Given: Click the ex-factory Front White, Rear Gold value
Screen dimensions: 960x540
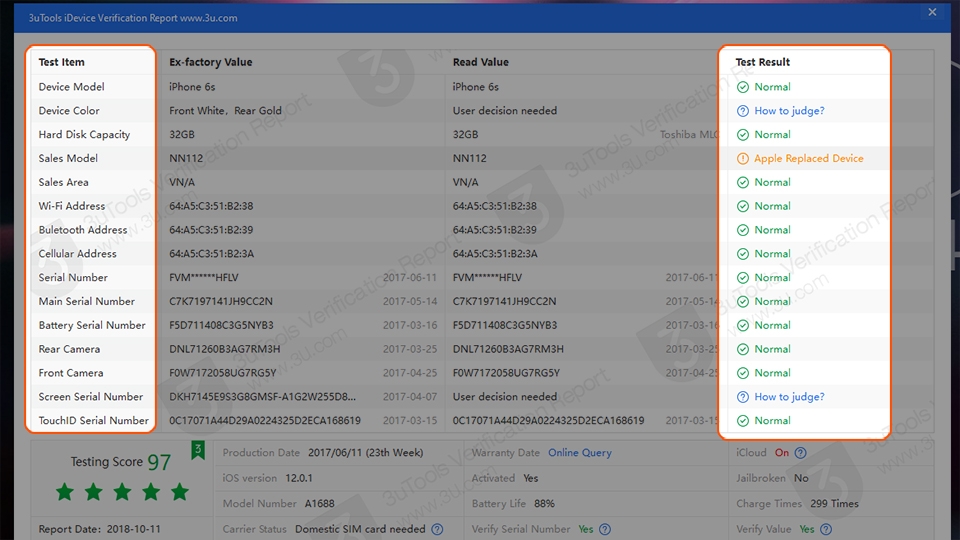Looking at the screenshot, I should [x=225, y=111].
